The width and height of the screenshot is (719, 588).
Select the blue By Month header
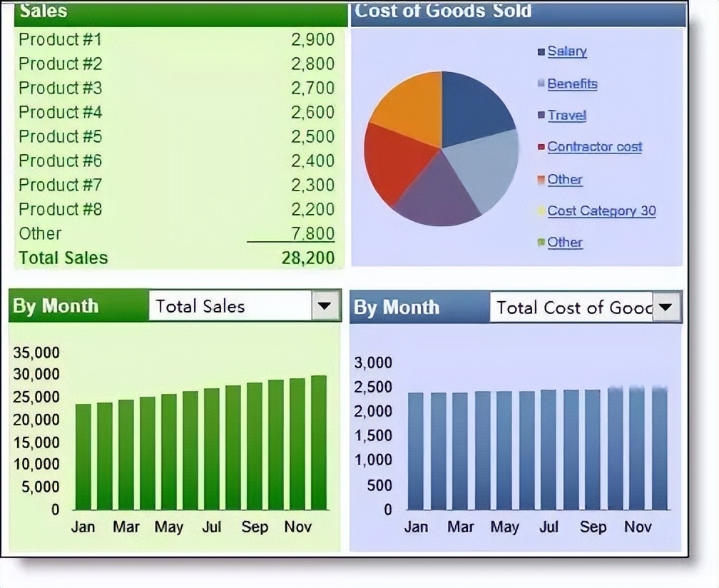(397, 308)
